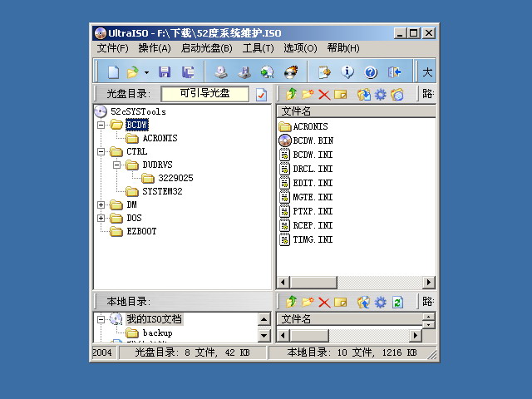Open the 帮助(H) menu

pos(343,48)
